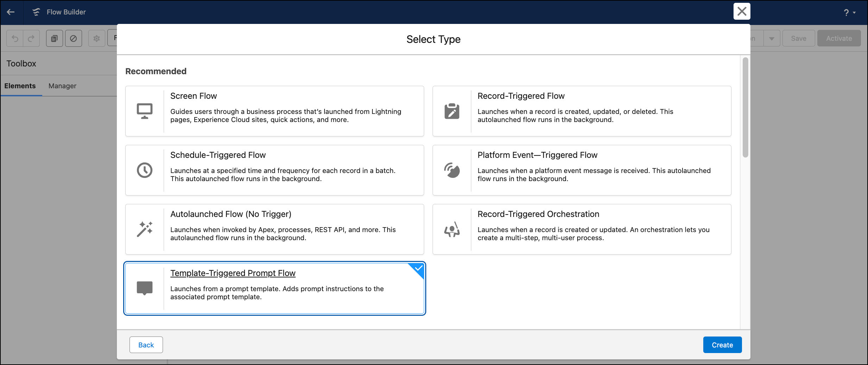Screen dimensions: 868x365
Task: Click the Orchestration description text
Action: click(593, 234)
